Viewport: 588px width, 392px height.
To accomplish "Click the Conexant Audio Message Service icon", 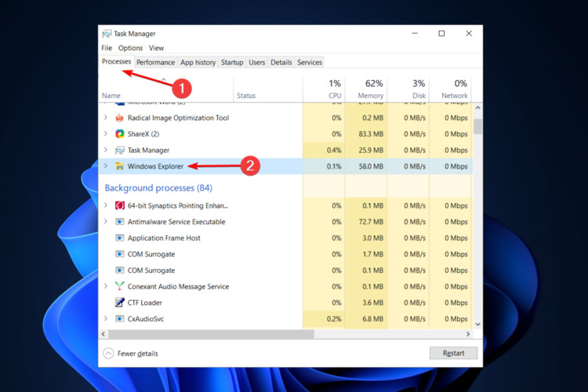I will point(120,287).
